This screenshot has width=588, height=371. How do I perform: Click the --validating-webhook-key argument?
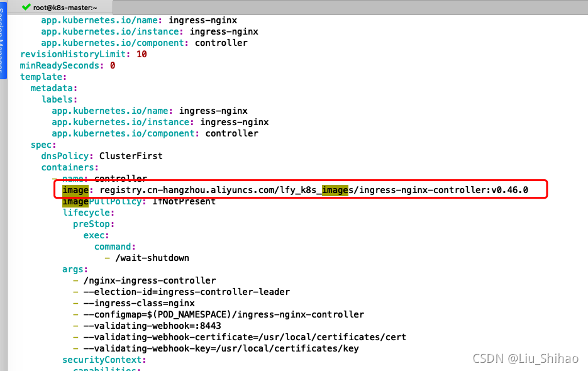pos(221,348)
